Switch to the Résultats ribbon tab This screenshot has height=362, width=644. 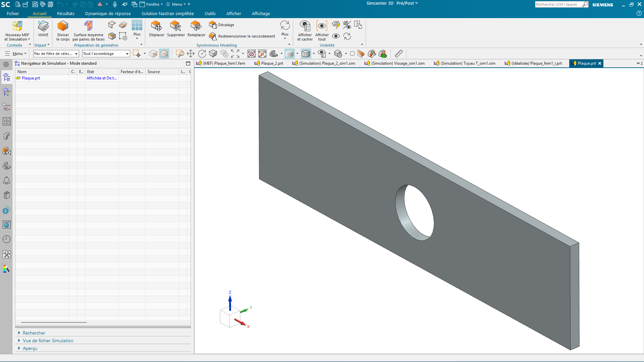[x=66, y=14]
